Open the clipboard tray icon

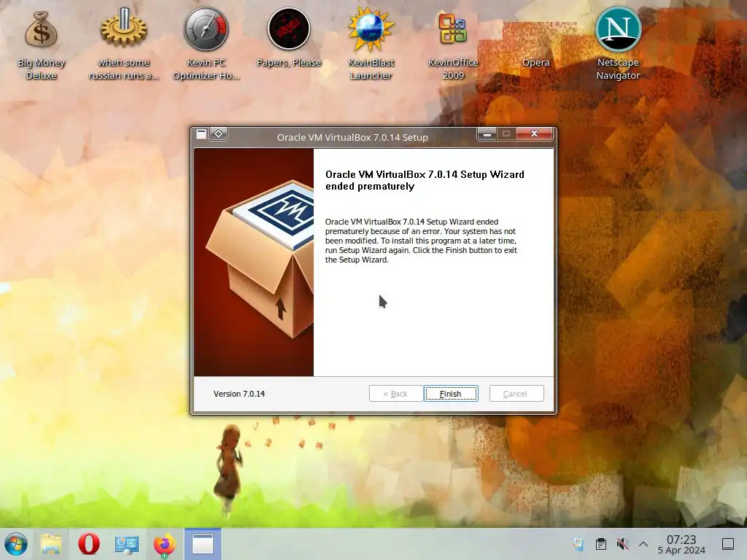coord(601,544)
